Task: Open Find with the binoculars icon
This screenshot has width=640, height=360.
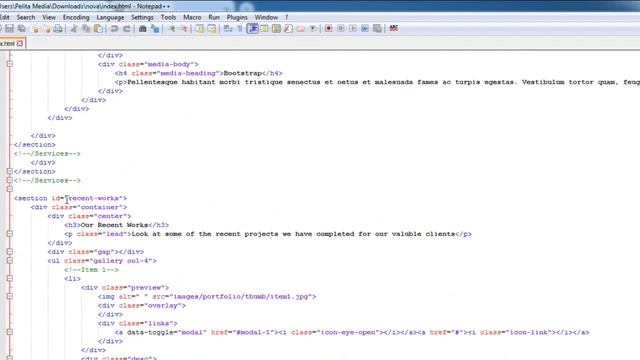Action: pyautogui.click(x=142, y=29)
